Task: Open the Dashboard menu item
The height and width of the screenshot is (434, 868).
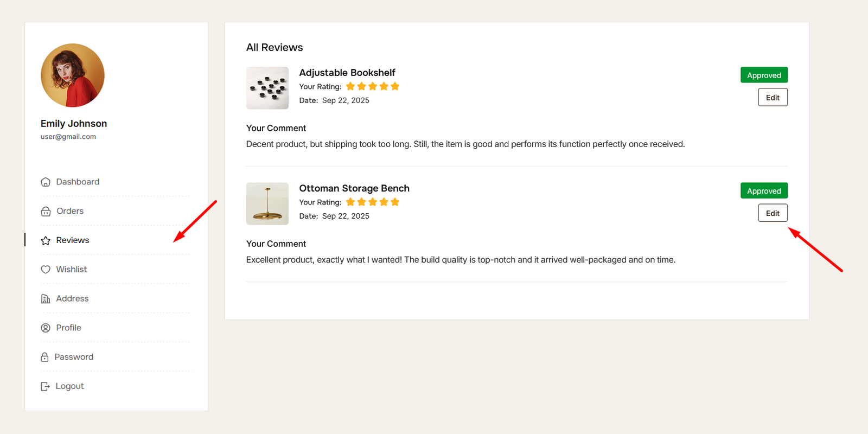Action: 78,182
